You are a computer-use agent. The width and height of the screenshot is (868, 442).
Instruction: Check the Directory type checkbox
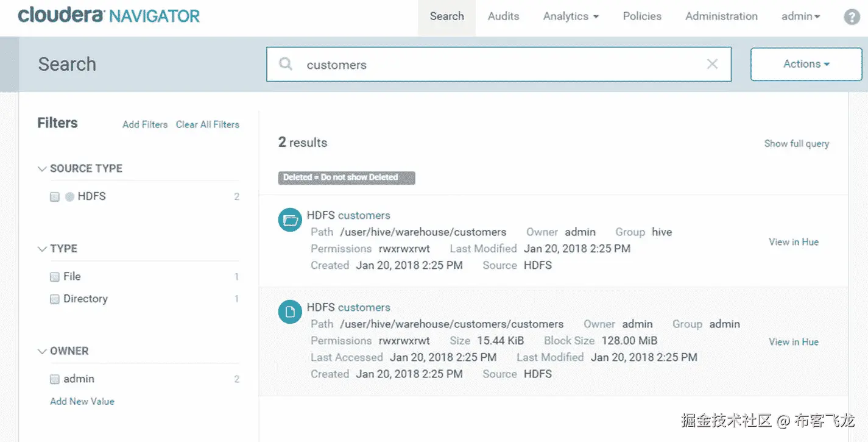coord(55,299)
